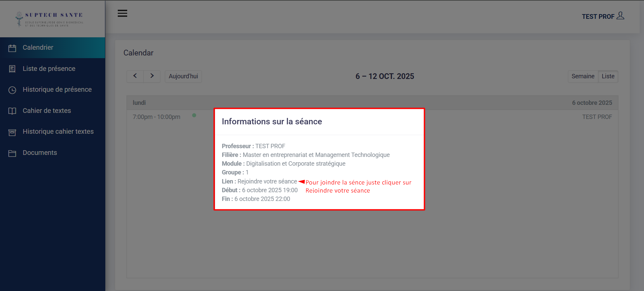Click the Documents folder icon
The height and width of the screenshot is (291, 644).
pyautogui.click(x=12, y=153)
